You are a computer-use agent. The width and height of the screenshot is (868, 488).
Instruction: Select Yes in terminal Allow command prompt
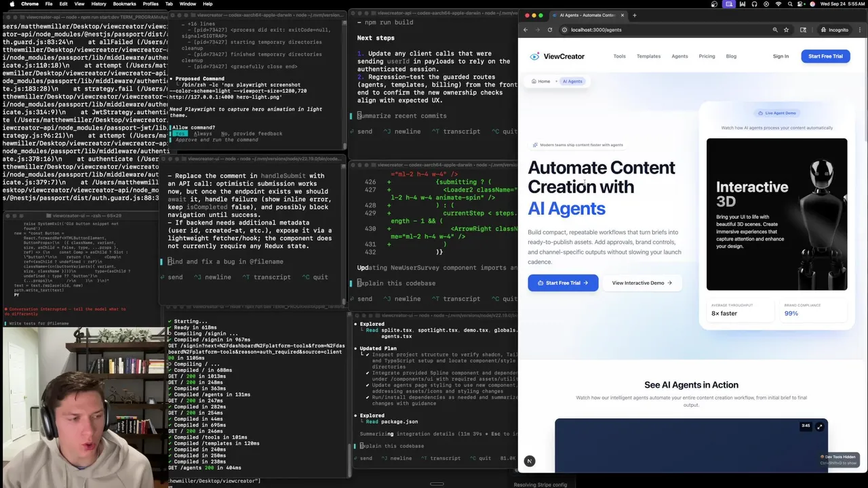pos(179,134)
